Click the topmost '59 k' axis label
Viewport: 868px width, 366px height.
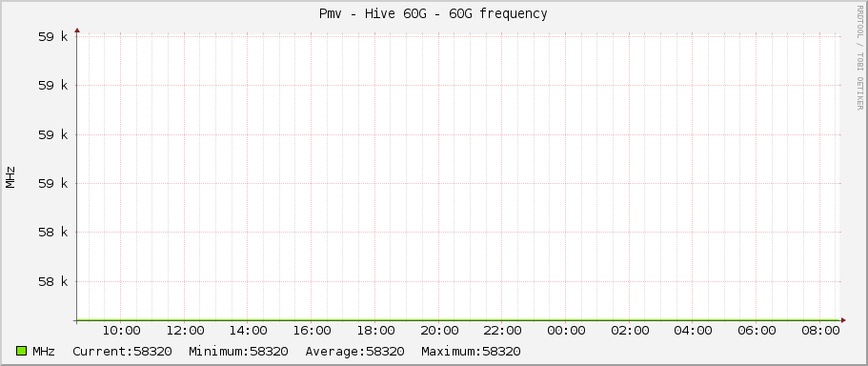[x=53, y=37]
